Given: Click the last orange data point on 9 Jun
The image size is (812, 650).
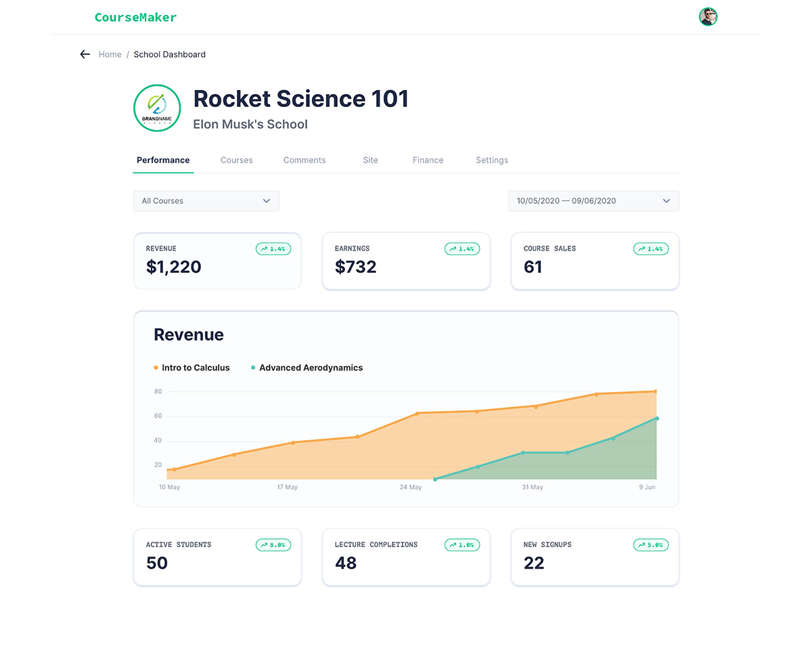Looking at the screenshot, I should click(656, 391).
